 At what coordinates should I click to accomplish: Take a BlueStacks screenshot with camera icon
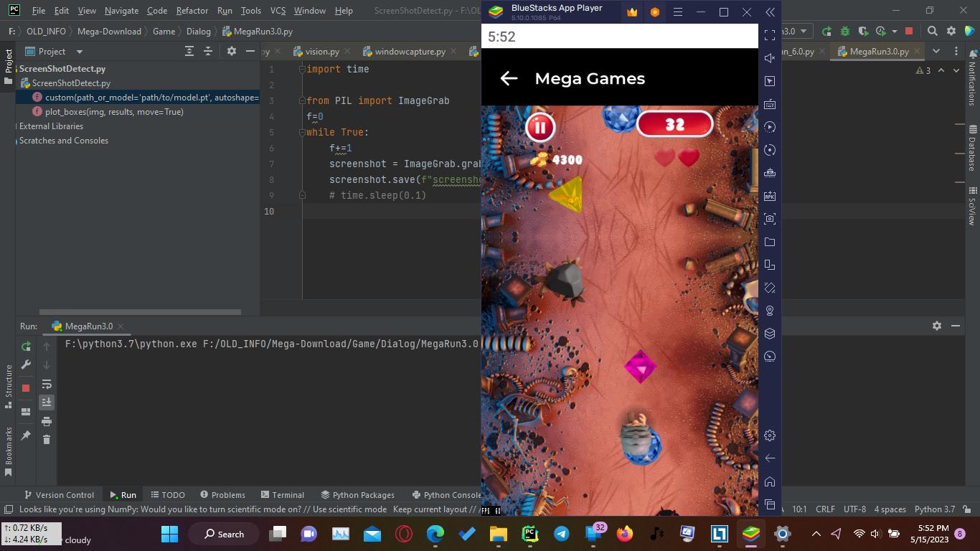pos(770,219)
